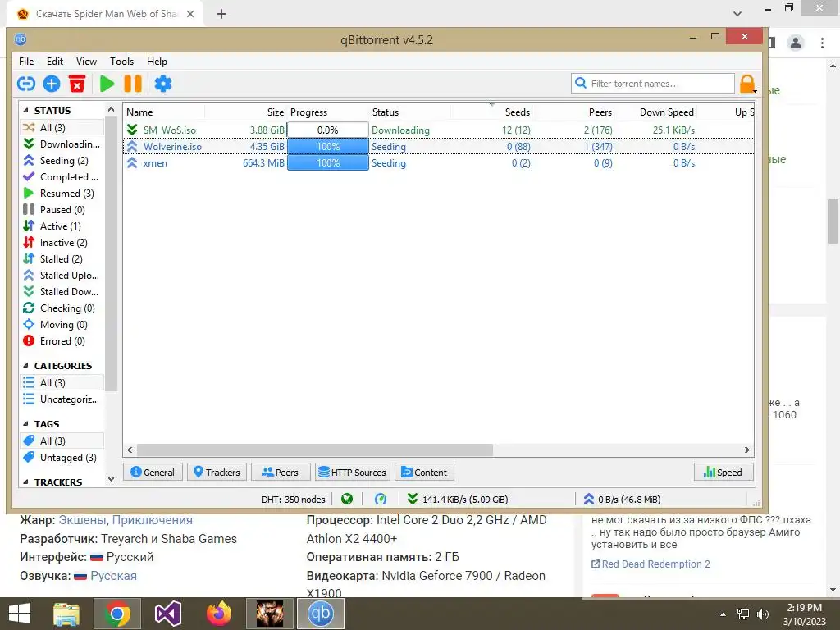Switch to the General tab
Viewport: 840px width, 630px height.
[x=153, y=472]
